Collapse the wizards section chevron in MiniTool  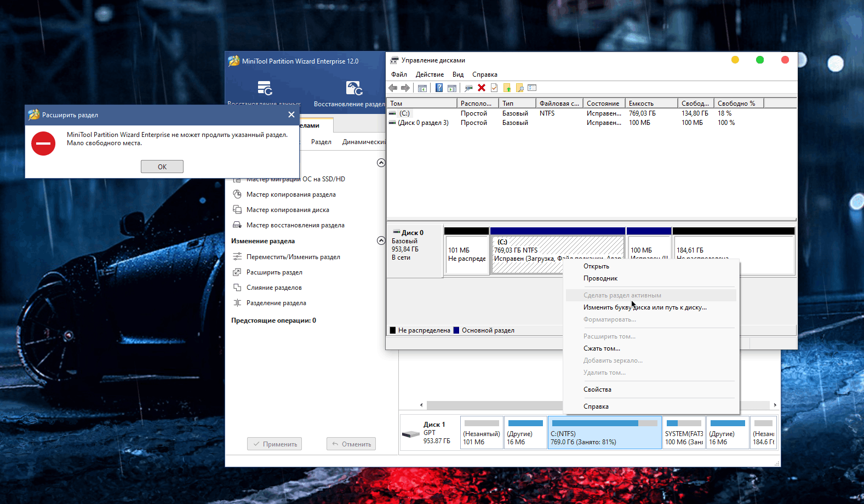click(381, 163)
